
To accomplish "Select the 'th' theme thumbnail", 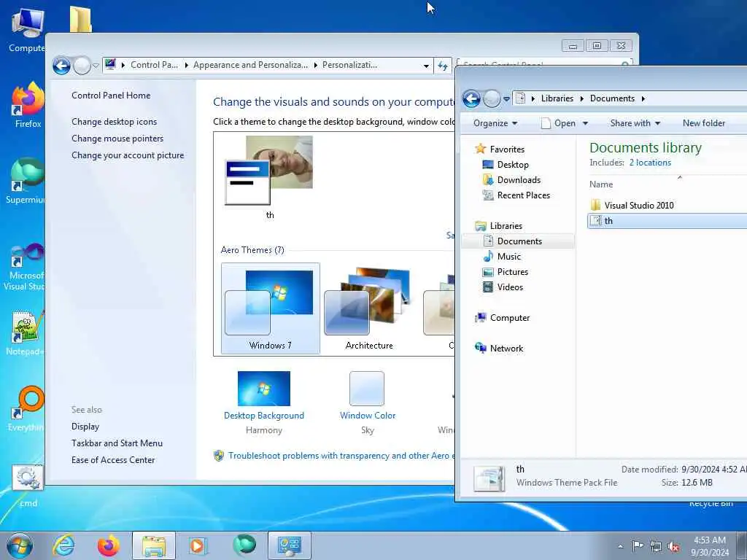I will pos(269,178).
